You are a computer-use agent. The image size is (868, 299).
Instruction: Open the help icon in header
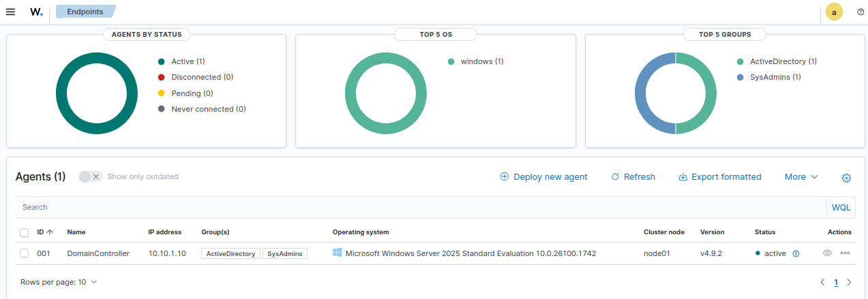pyautogui.click(x=860, y=12)
